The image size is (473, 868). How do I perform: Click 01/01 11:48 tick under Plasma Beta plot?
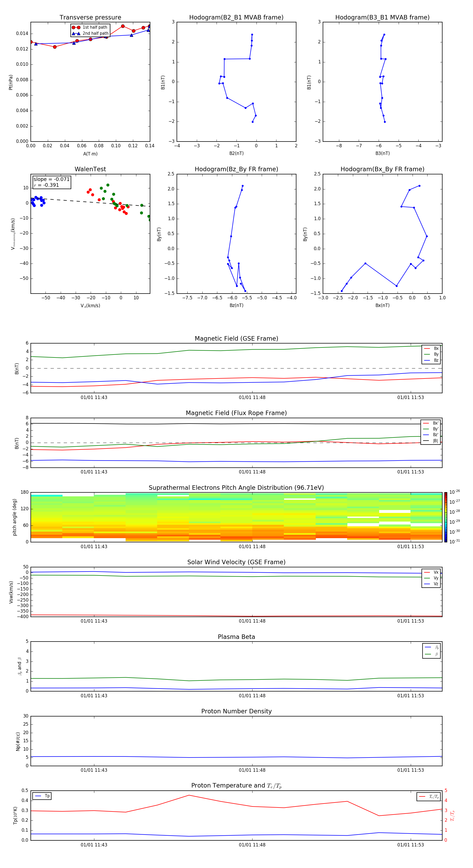[x=252, y=695]
